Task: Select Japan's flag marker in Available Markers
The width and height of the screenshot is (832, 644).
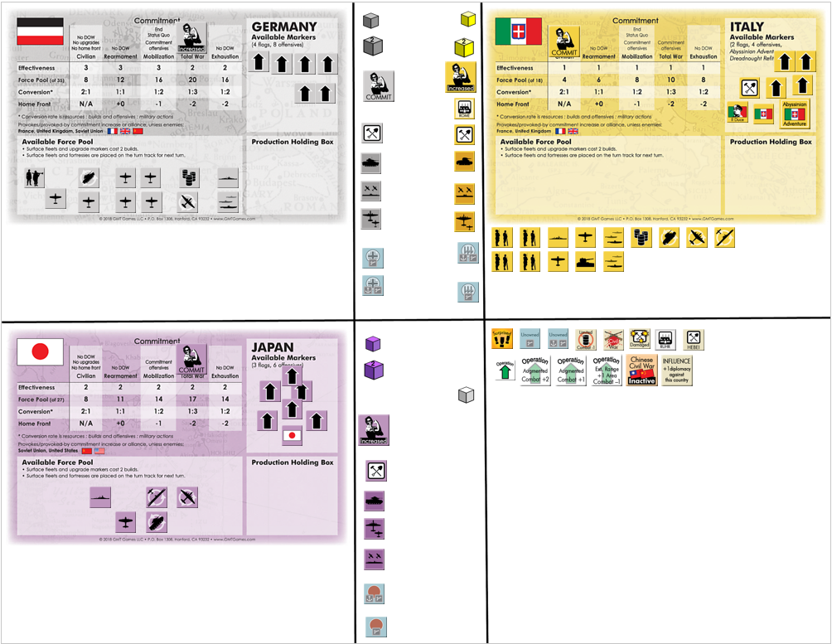Action: tap(292, 435)
